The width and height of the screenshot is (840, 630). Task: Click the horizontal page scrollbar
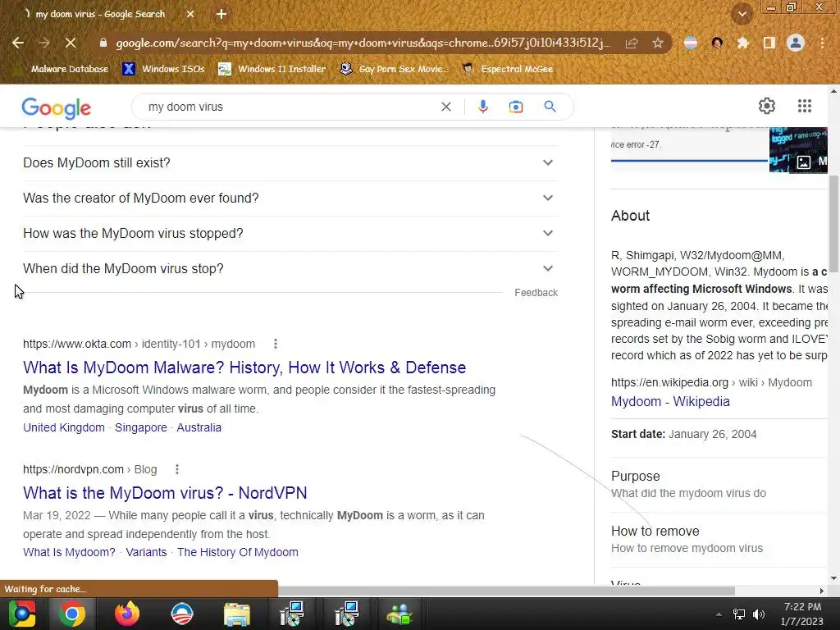tap(506, 591)
